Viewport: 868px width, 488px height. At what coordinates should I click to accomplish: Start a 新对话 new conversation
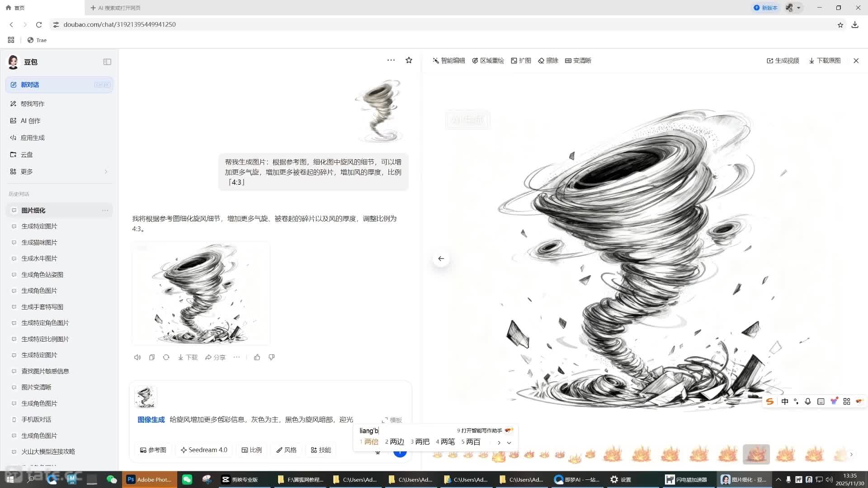coord(30,84)
